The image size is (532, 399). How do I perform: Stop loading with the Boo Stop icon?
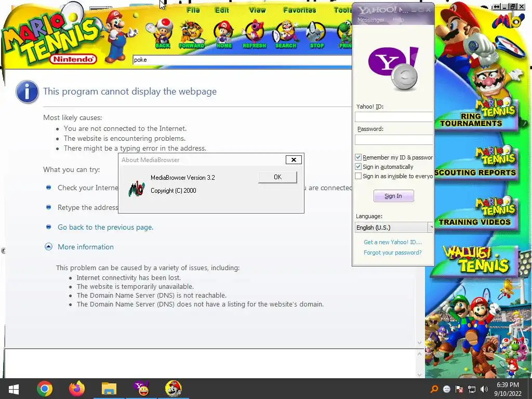pyautogui.click(x=316, y=34)
